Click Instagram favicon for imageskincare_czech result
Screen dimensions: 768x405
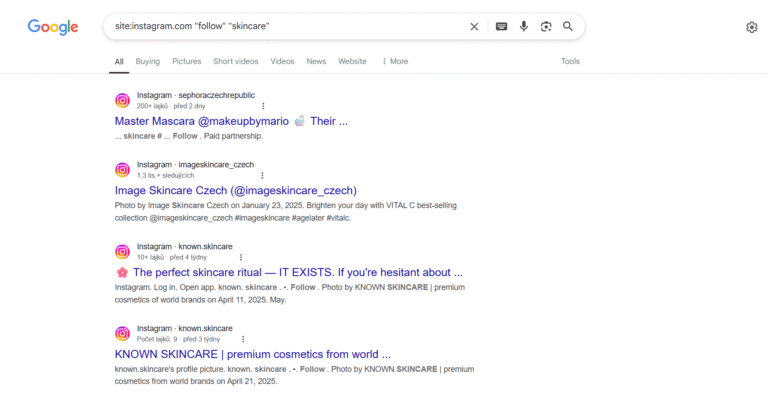click(x=122, y=170)
